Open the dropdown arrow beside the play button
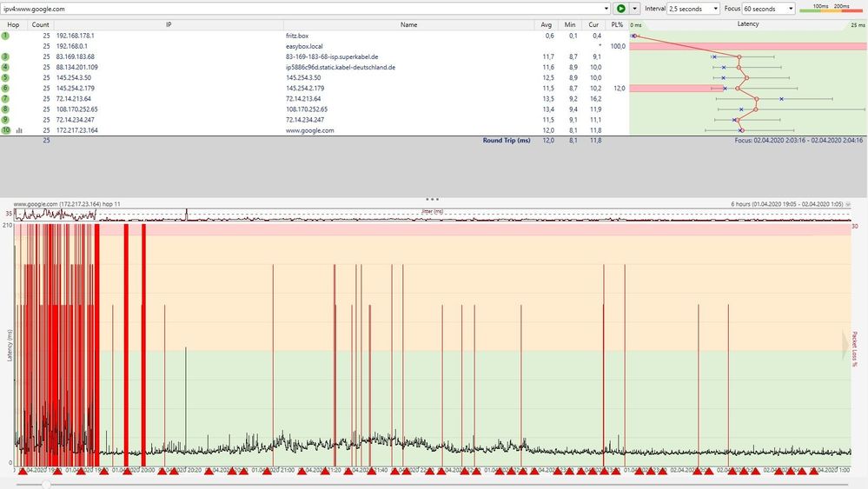 [635, 9]
